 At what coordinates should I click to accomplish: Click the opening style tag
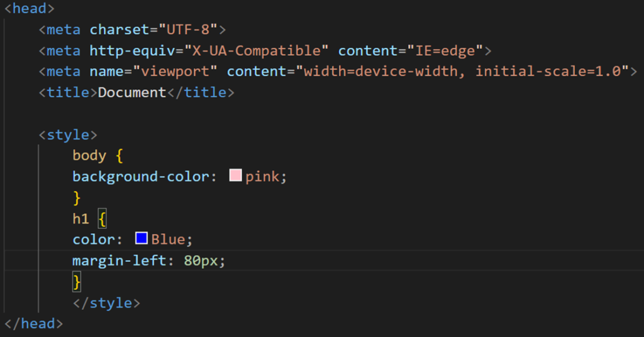68,135
